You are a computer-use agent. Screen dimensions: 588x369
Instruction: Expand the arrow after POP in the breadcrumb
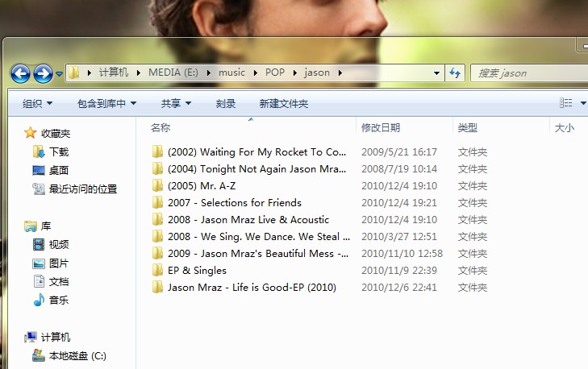click(295, 73)
